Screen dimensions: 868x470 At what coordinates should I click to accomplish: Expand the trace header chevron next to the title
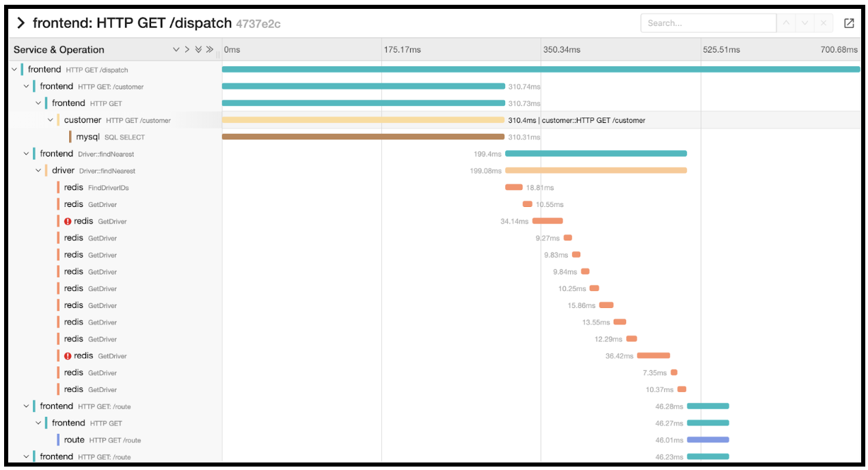click(21, 22)
